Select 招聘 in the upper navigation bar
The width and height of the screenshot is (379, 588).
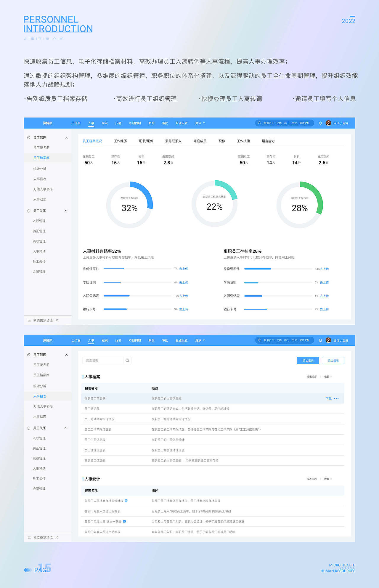point(118,123)
